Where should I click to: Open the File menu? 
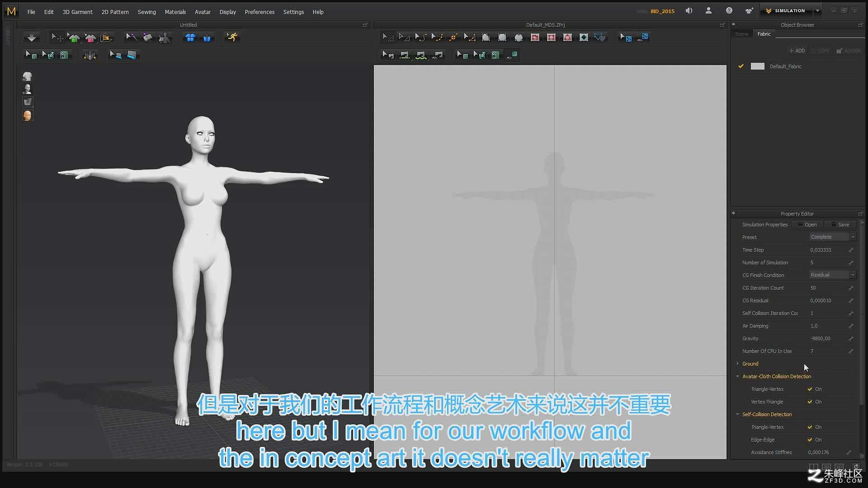click(31, 12)
